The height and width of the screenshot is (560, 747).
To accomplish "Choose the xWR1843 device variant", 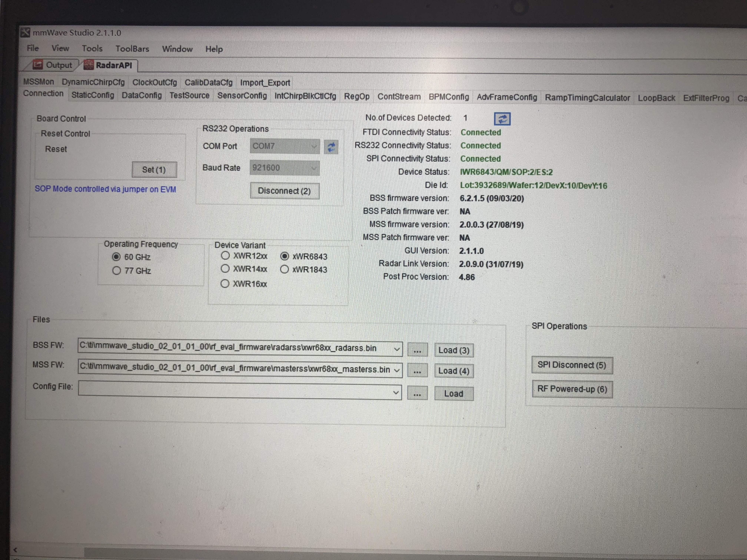I will (284, 269).
